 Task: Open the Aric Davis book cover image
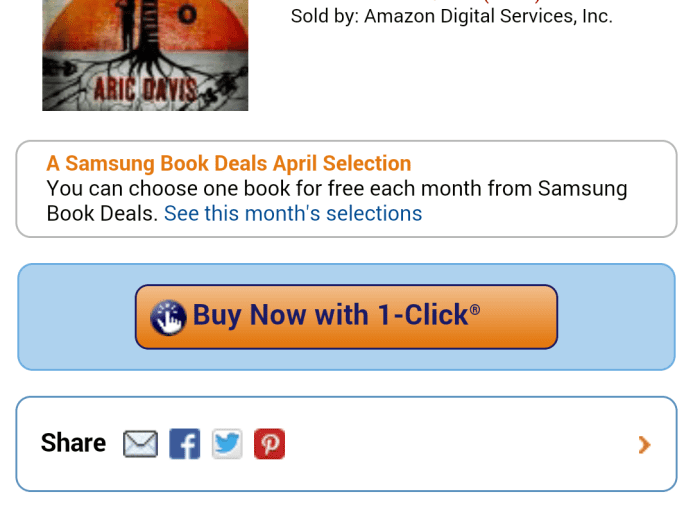click(145, 55)
